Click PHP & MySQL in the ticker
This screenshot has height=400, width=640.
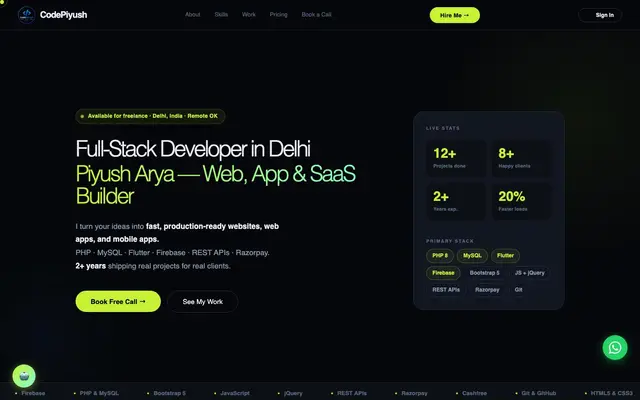pos(99,393)
